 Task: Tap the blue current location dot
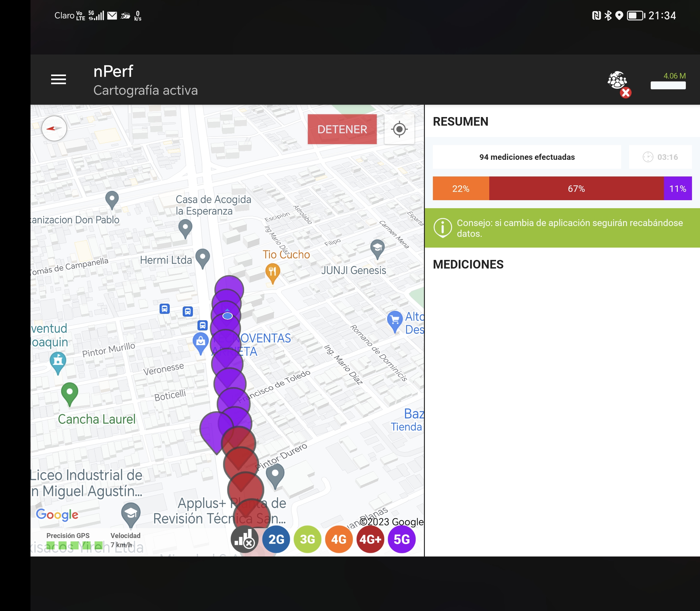point(228,316)
